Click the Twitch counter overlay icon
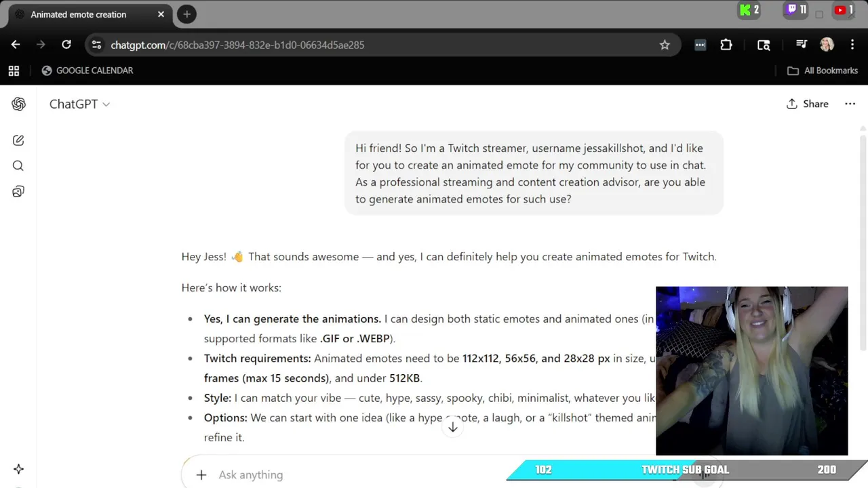 tap(796, 10)
